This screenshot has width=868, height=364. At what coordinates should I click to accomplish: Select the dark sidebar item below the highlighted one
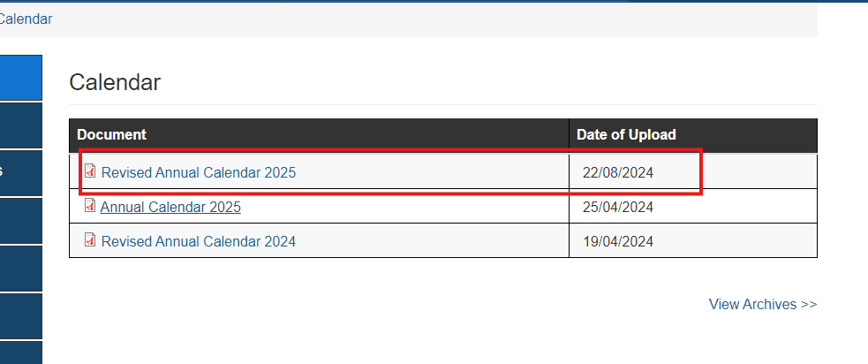(21, 125)
